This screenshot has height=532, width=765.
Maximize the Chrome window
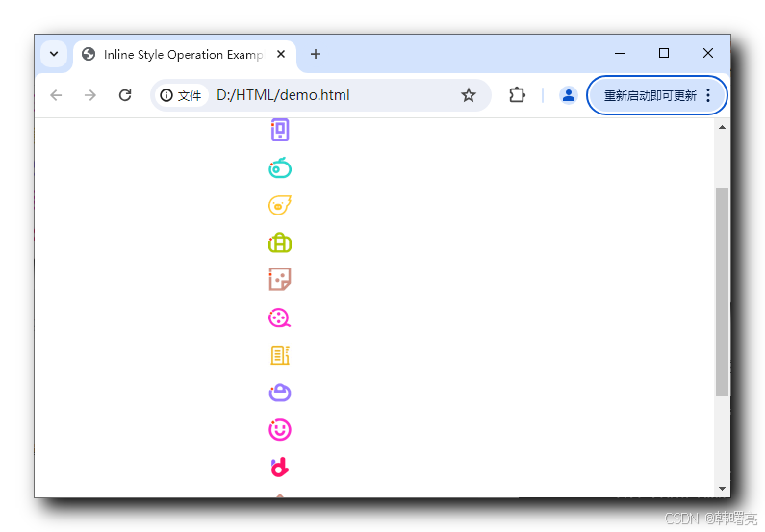point(664,53)
